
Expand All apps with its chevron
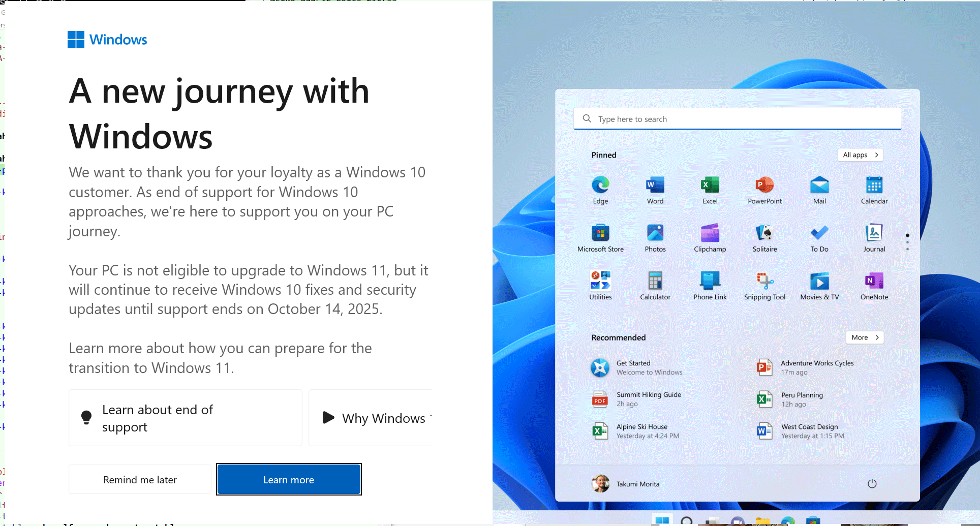point(860,155)
